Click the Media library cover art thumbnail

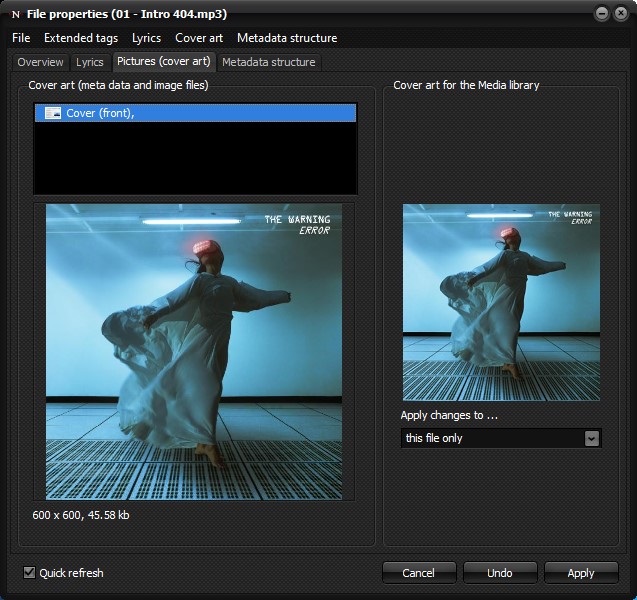[501, 302]
